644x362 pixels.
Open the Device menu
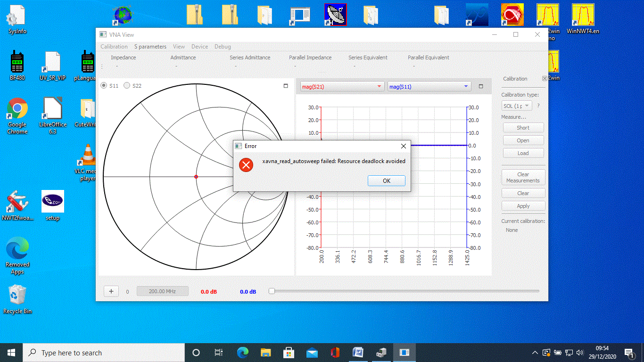pos(199,47)
